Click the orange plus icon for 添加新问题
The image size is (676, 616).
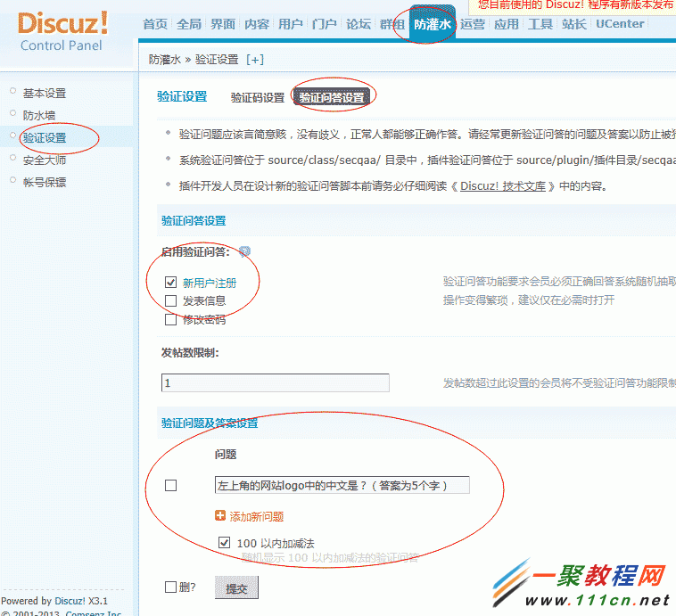tap(220, 516)
